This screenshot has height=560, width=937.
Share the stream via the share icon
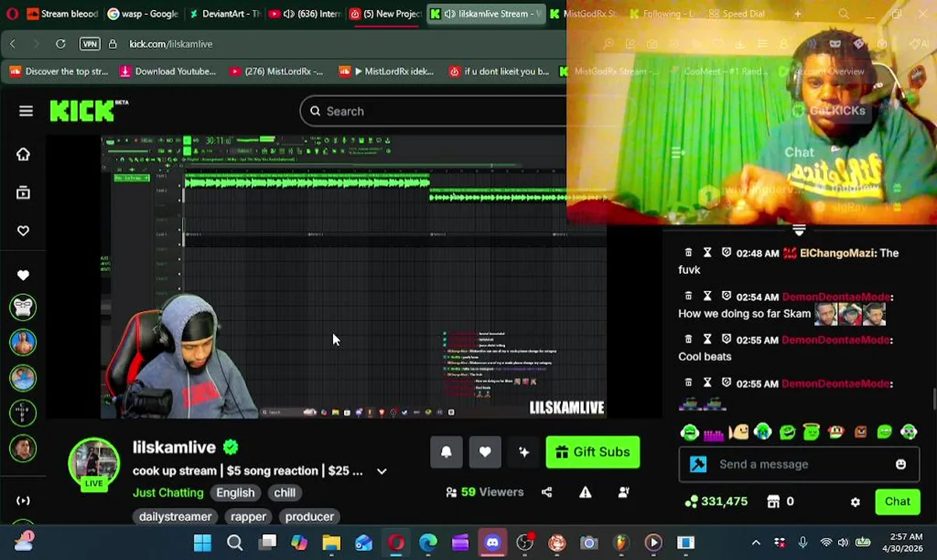pos(546,492)
